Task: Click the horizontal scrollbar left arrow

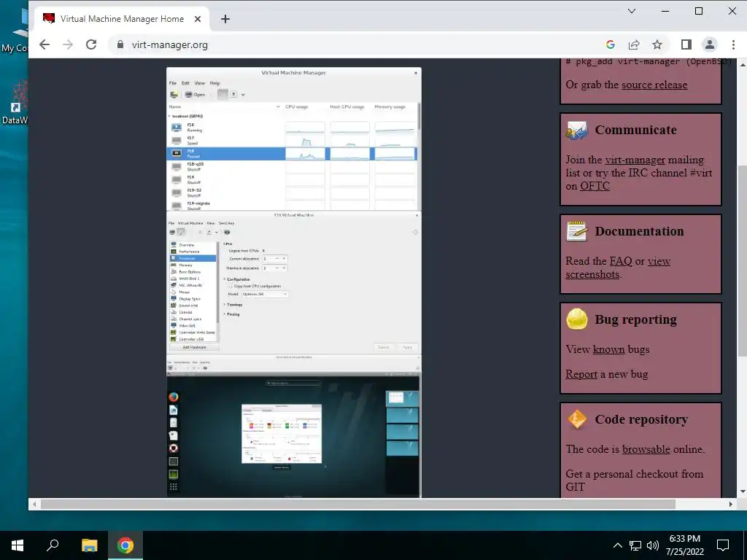Action: coord(34,505)
